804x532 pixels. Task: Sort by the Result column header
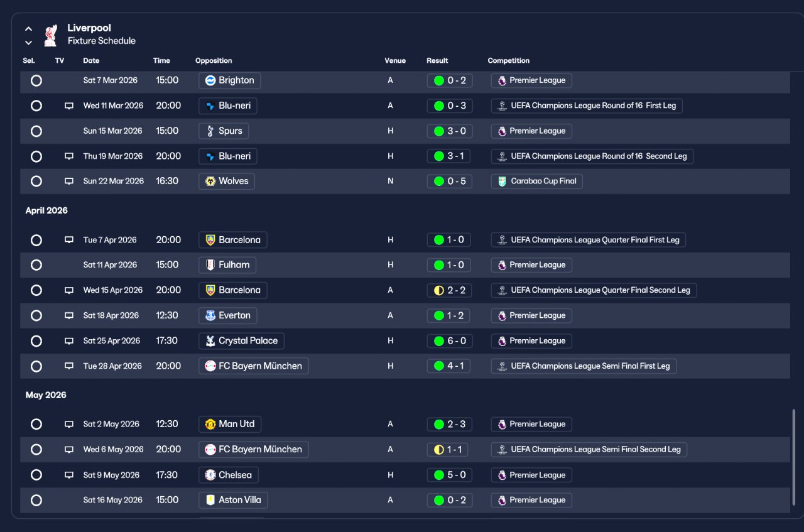(437, 61)
